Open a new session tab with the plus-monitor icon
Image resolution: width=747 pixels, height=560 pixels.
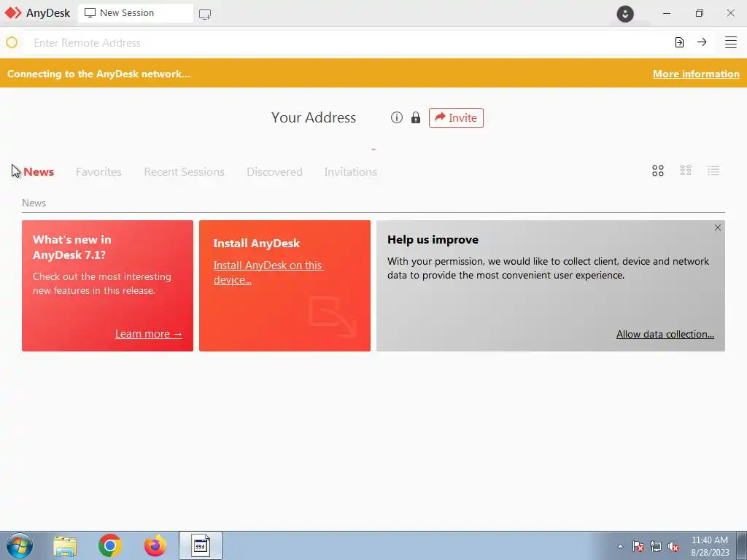pos(205,15)
